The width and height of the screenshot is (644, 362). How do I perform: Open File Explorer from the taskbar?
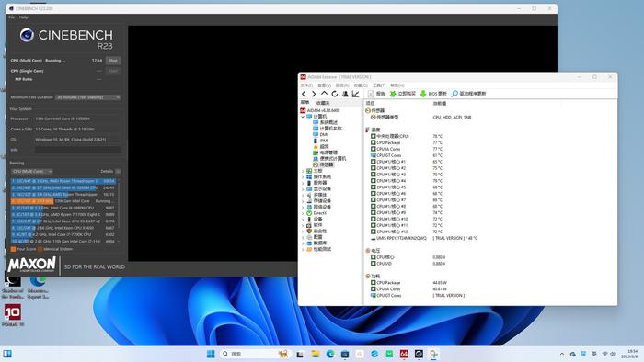[316, 354]
